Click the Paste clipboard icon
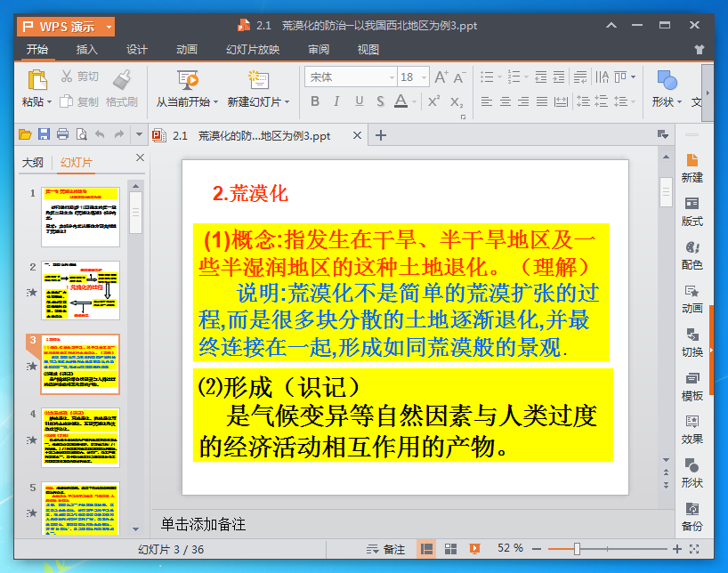The height and width of the screenshot is (573, 728). coord(37,79)
